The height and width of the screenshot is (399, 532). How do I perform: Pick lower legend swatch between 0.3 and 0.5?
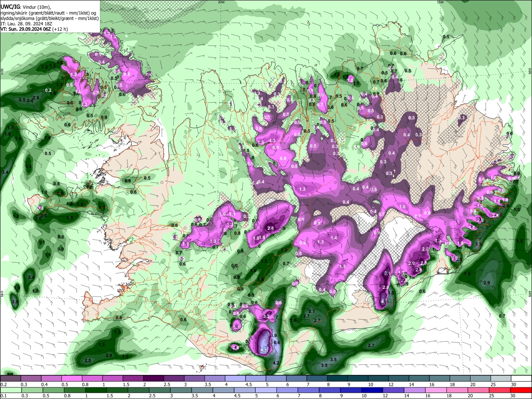33,390
